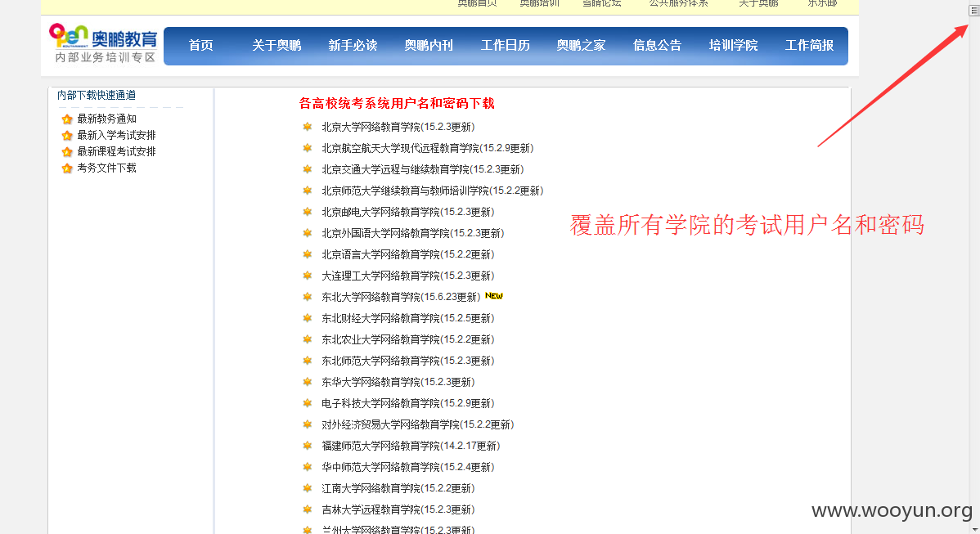980x534 pixels.
Task: Click the star icon beside 对外经济贸易大学
Action: [x=307, y=424]
